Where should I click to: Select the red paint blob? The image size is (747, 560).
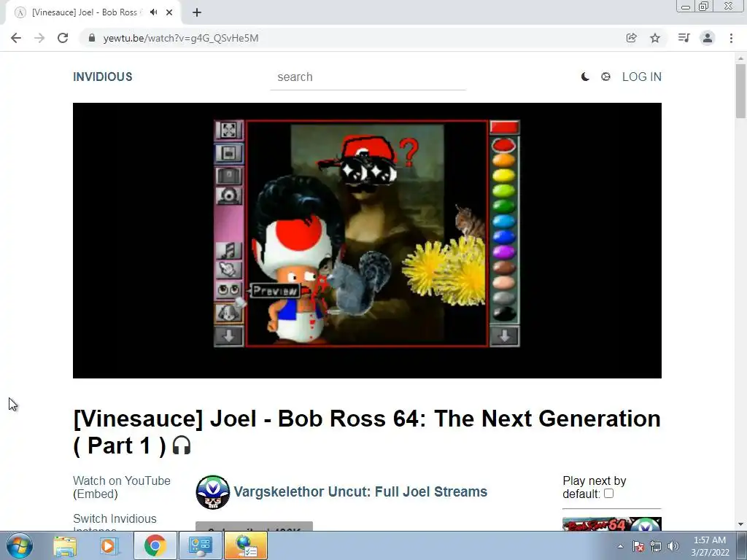pos(503,145)
